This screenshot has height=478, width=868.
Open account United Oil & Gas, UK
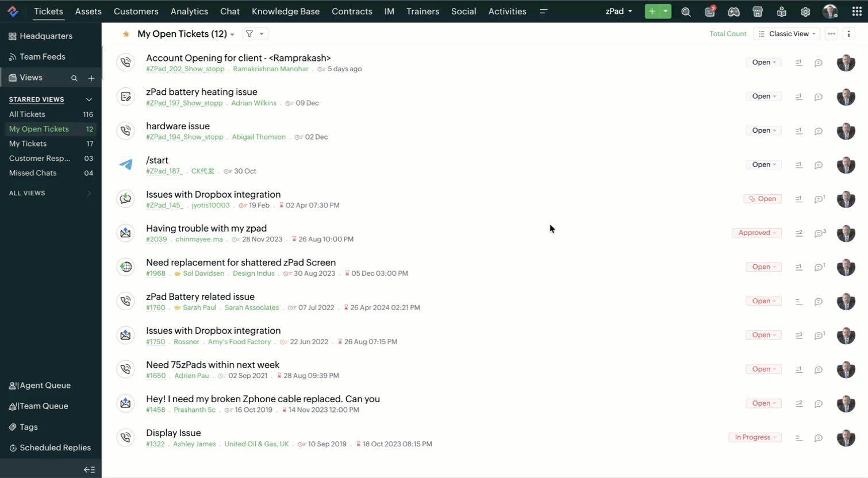[256, 444]
